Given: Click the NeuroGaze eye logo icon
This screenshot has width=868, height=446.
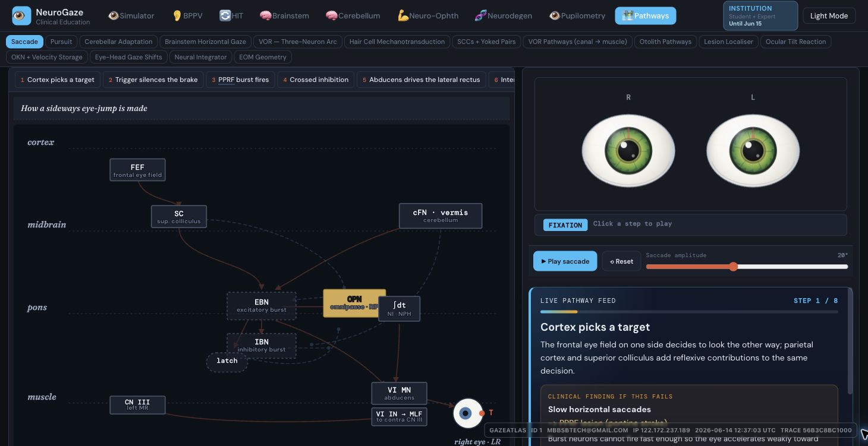Looking at the screenshot, I should (21, 16).
